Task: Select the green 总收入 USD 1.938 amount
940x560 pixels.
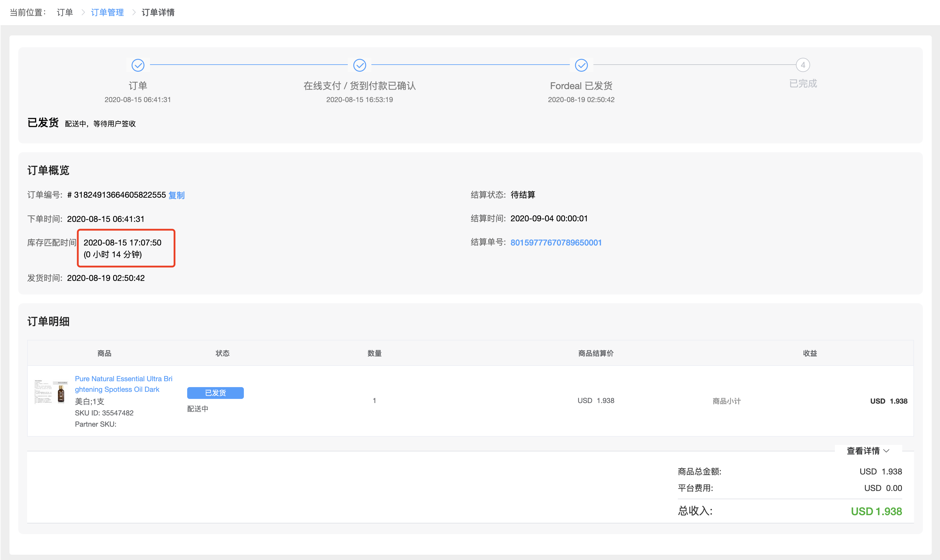Action: tap(876, 511)
